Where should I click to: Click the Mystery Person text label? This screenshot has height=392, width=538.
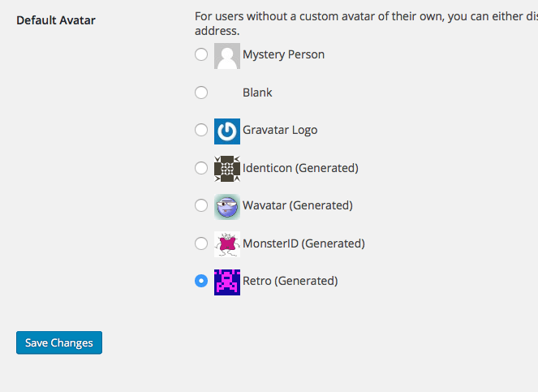[283, 54]
